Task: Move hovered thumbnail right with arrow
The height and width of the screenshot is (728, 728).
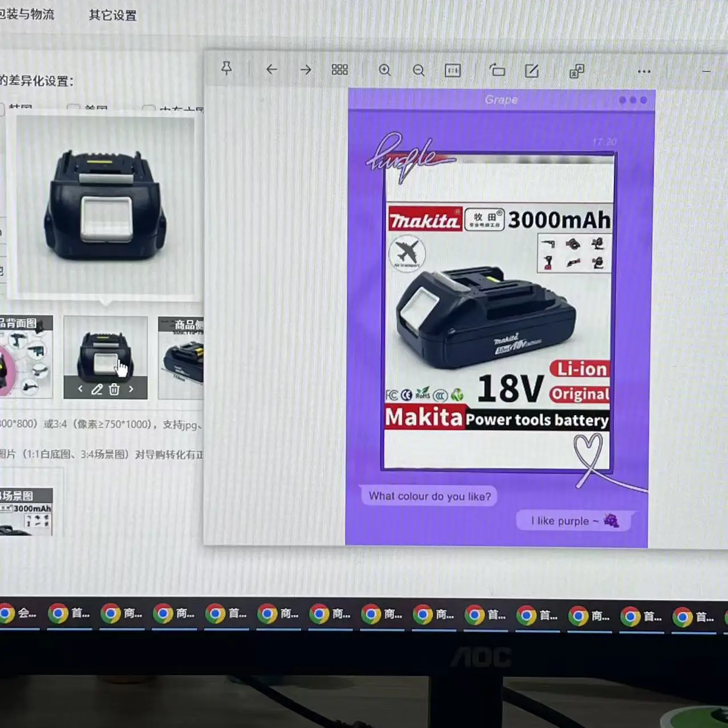Action: 131,389
